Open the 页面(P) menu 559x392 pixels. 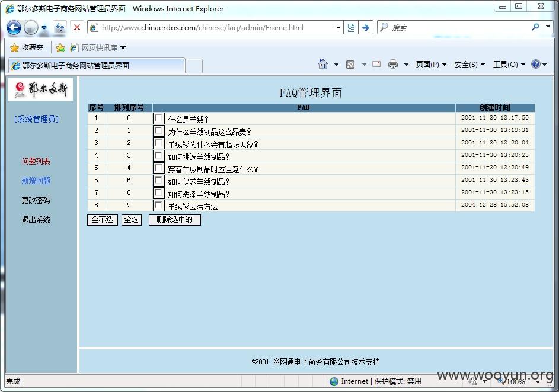point(431,65)
